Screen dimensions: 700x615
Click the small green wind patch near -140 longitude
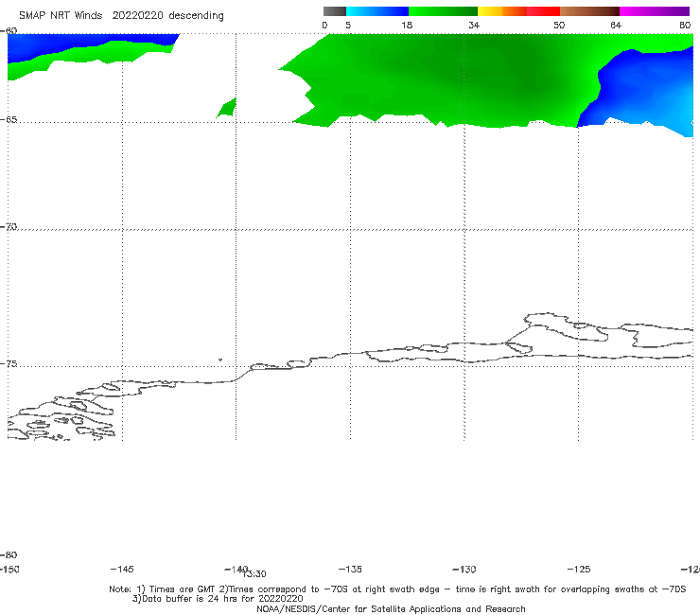click(x=228, y=109)
